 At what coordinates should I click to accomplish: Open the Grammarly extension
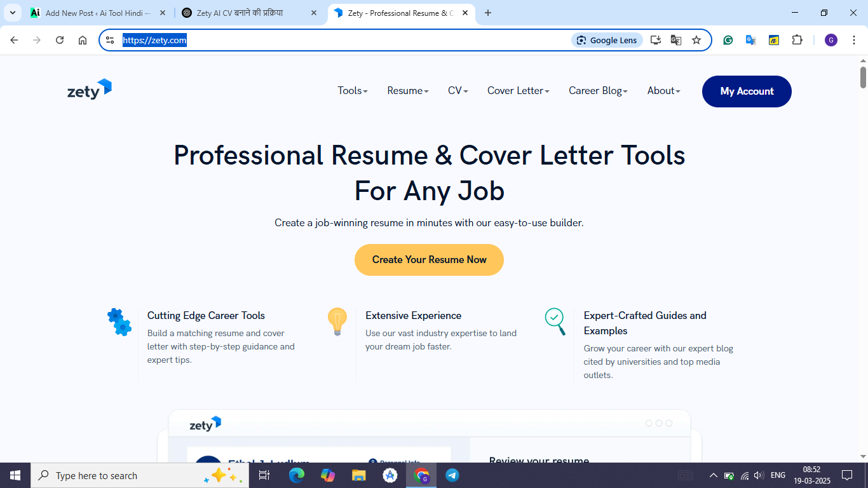728,40
